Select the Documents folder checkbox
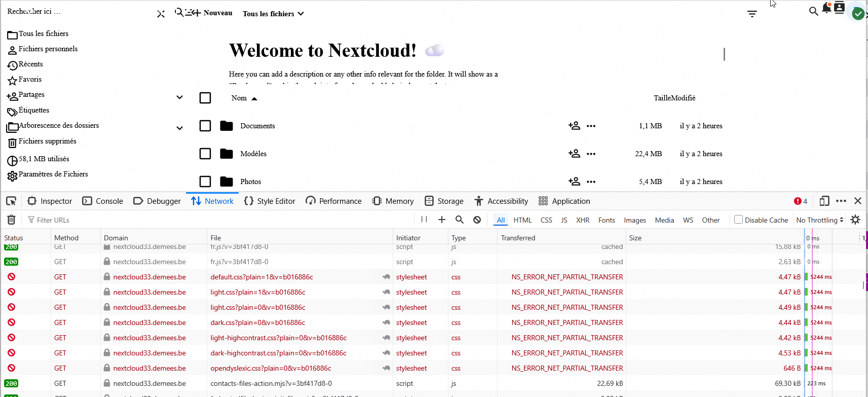The image size is (868, 397). tap(205, 126)
